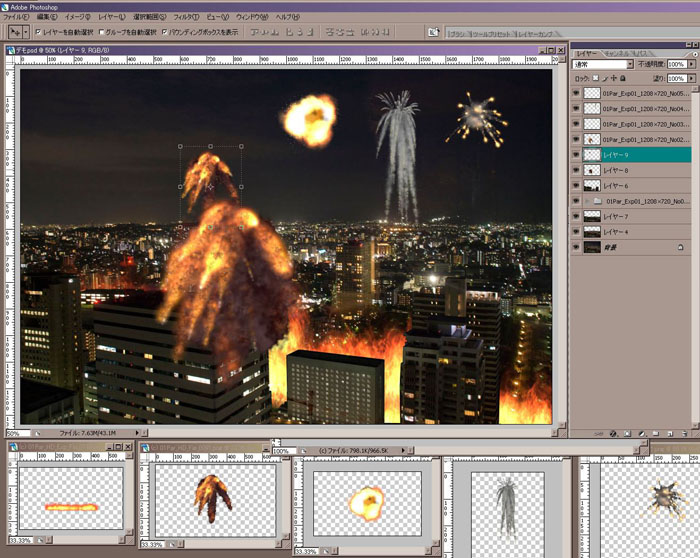Toggle lock position icon
The image size is (700, 558).
pyautogui.click(x=614, y=78)
